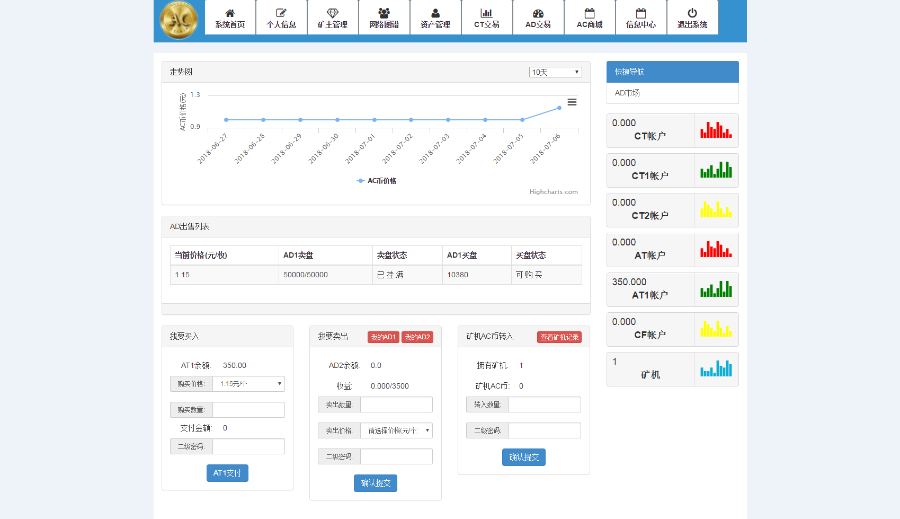
Task: Click the 快捷导航 sidebar header
Action: (673, 72)
